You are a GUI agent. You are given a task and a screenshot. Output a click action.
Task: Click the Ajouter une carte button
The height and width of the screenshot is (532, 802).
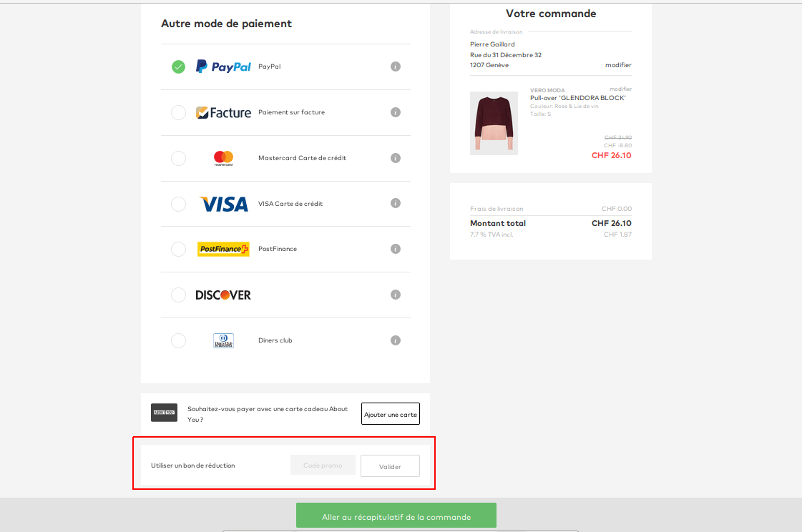pos(390,413)
